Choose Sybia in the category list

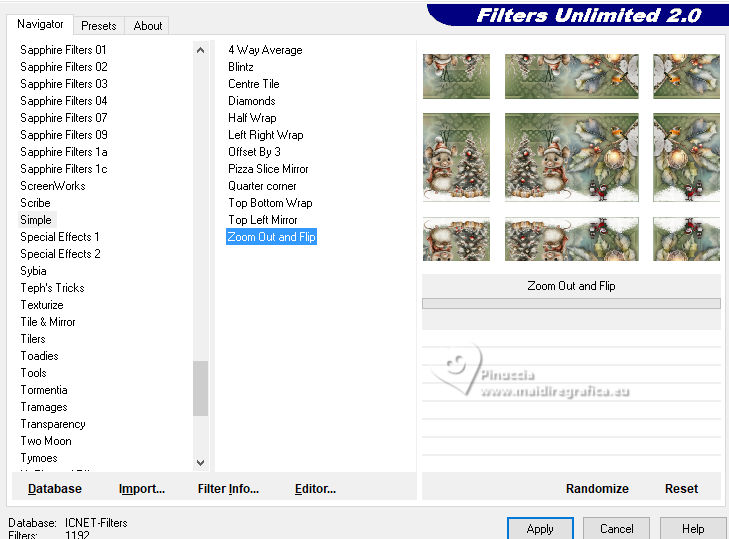pyautogui.click(x=33, y=271)
